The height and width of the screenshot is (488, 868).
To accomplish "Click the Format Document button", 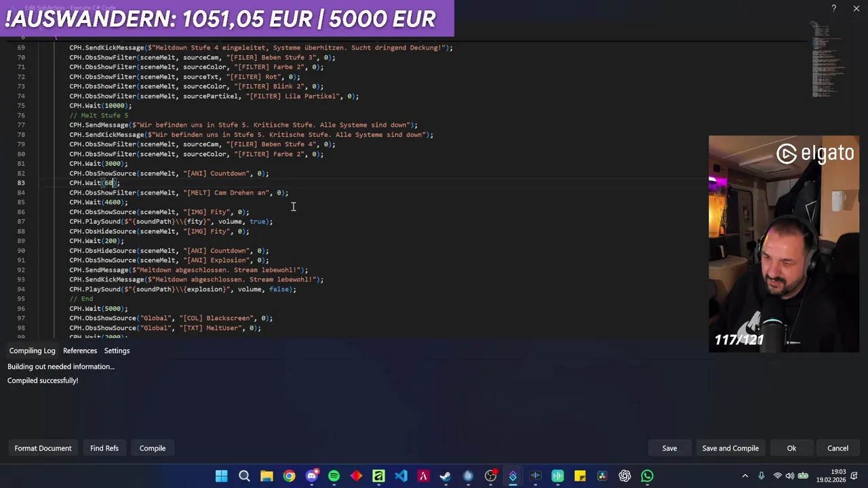I will coord(43,448).
